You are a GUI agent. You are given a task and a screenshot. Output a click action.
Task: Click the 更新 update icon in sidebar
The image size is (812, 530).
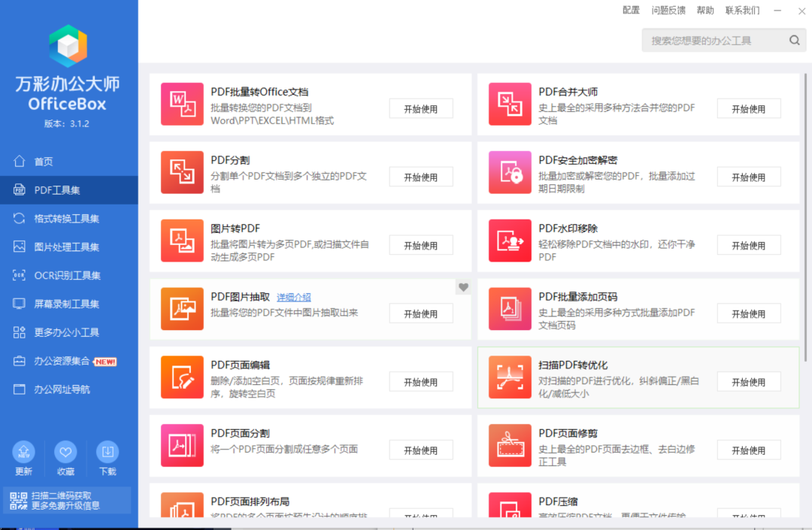[x=23, y=453]
